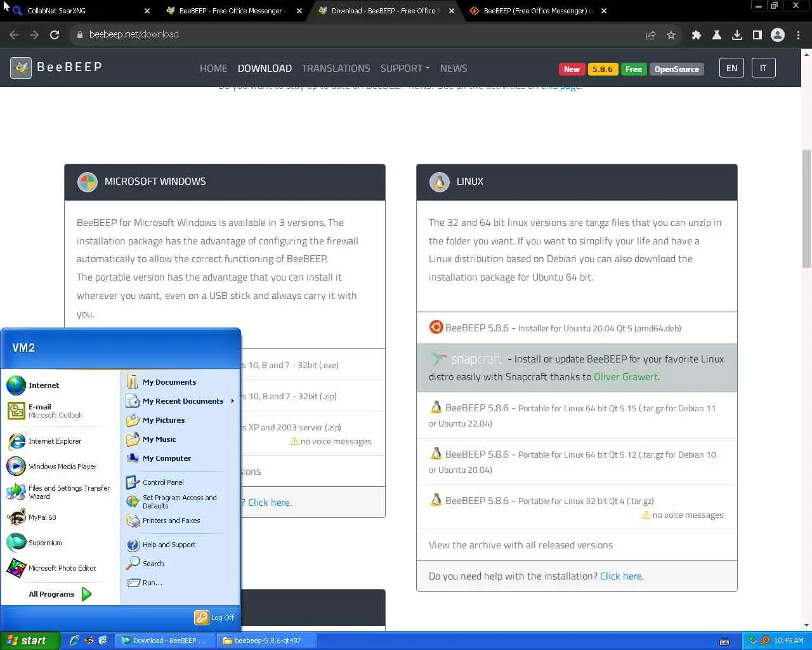Close the CollabNet SearXNG tab
The height and width of the screenshot is (650, 812).
(147, 11)
